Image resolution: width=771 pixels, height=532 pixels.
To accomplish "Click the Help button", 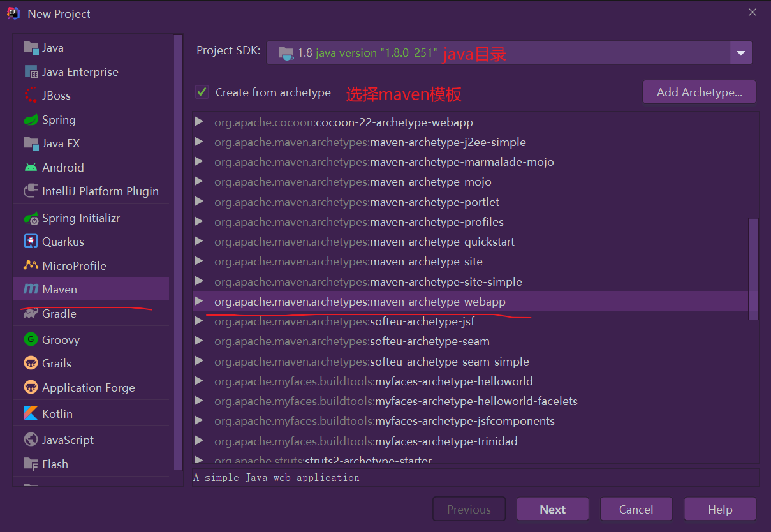I will click(x=720, y=509).
